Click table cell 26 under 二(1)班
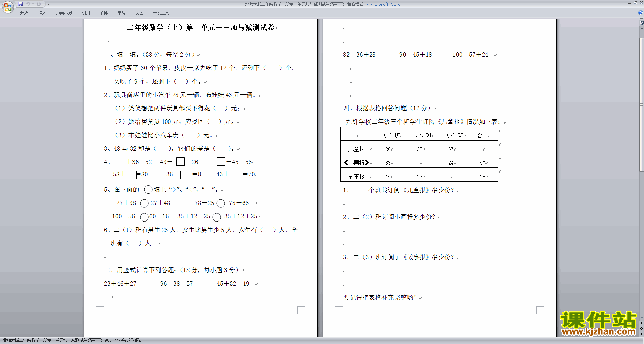Image resolution: width=644 pixels, height=344 pixels. (x=388, y=148)
